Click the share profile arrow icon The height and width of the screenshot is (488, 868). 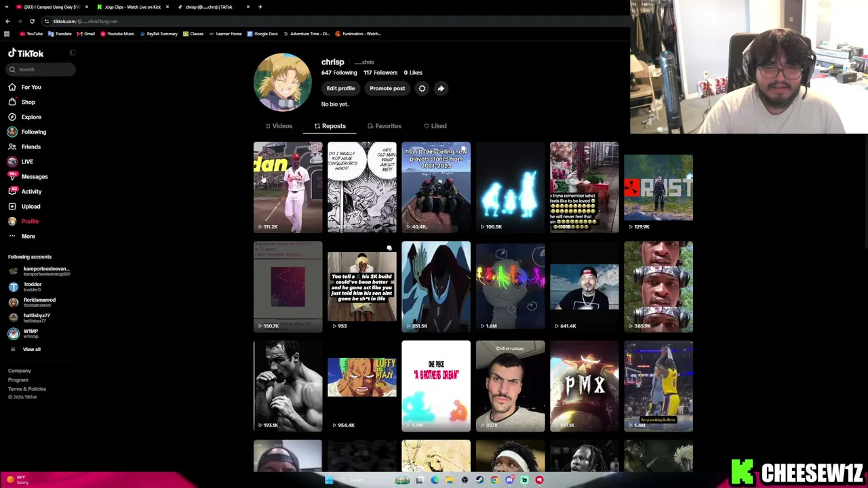click(x=441, y=88)
